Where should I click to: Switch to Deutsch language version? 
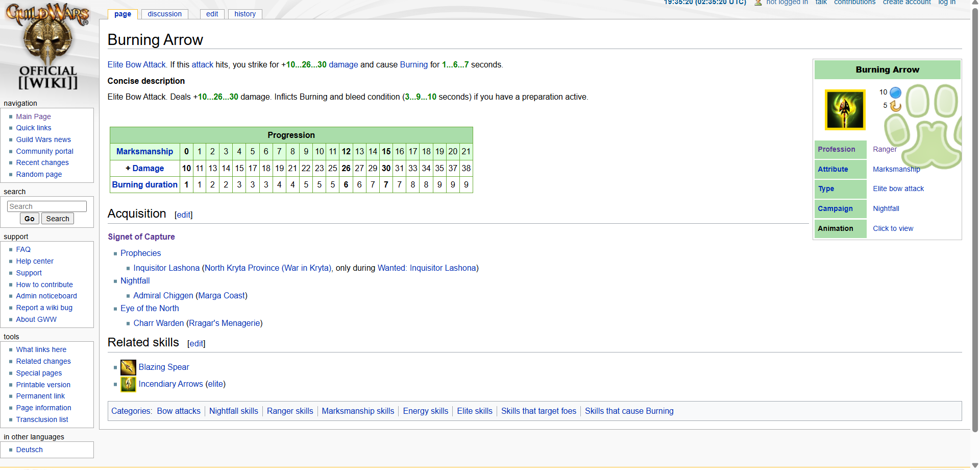(x=29, y=450)
